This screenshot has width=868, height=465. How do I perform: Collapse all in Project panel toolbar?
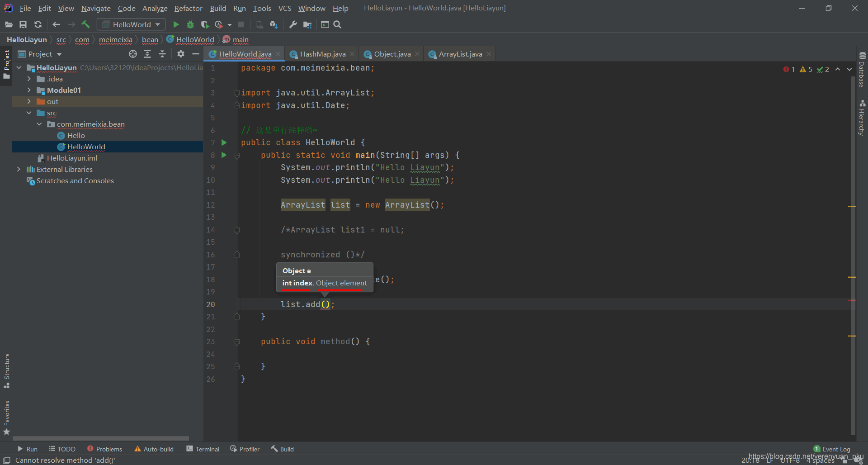coord(162,54)
